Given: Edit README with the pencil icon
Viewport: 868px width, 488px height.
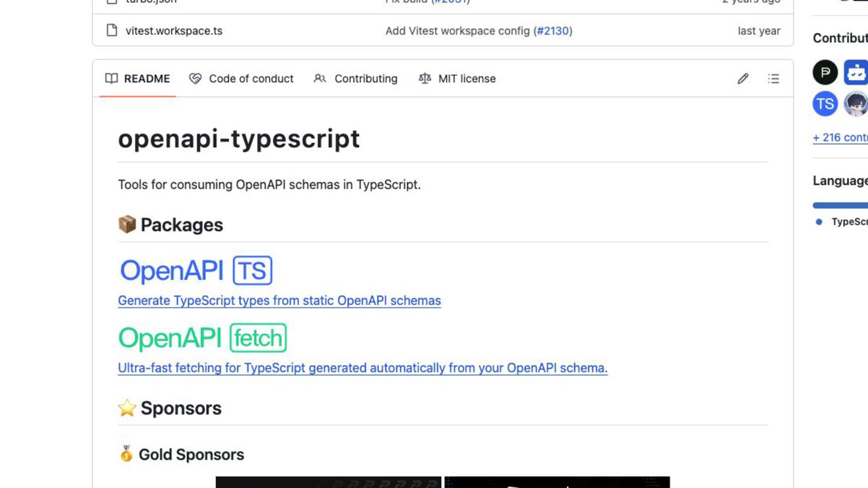Looking at the screenshot, I should [x=743, y=78].
